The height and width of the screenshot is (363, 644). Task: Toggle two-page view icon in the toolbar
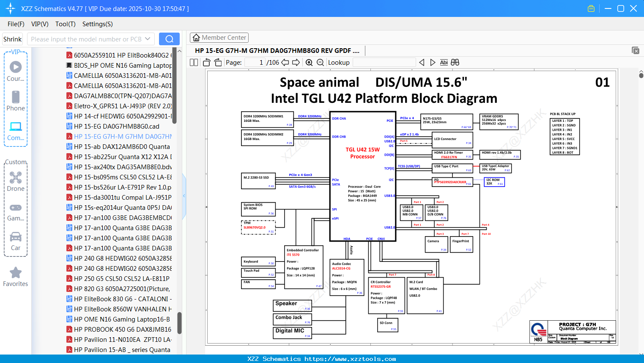pyautogui.click(x=194, y=62)
